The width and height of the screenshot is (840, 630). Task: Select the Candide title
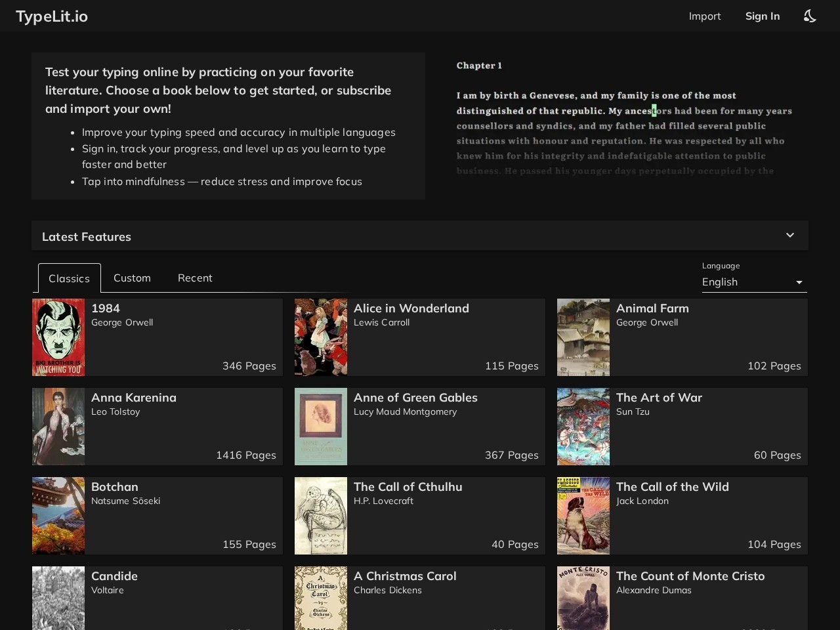click(114, 576)
